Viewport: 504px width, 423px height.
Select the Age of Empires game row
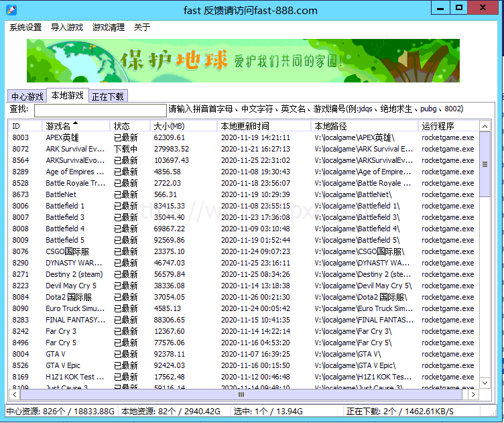click(244, 172)
